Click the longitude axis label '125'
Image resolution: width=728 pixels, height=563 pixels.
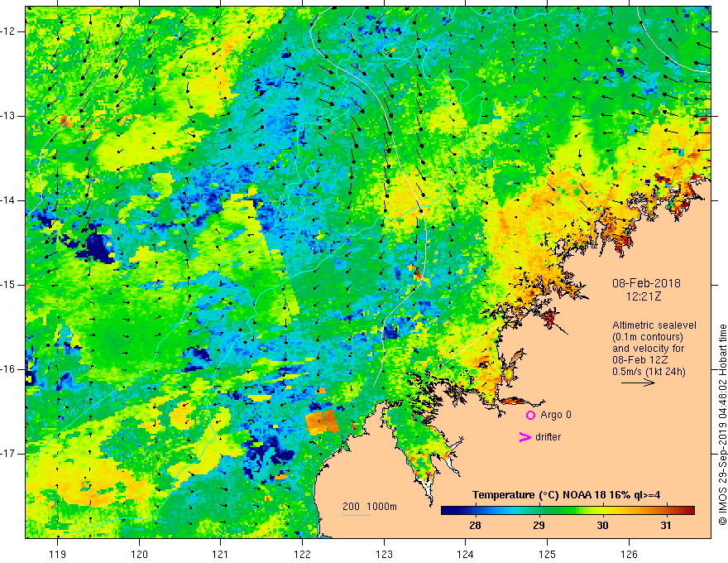548,554
